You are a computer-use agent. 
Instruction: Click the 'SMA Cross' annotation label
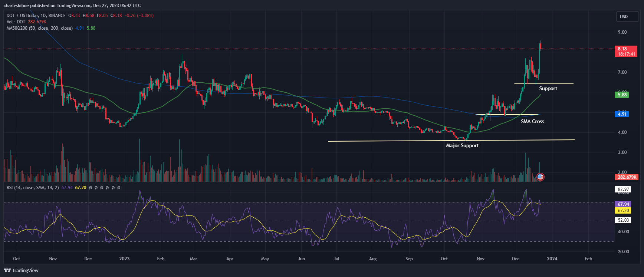532,121
